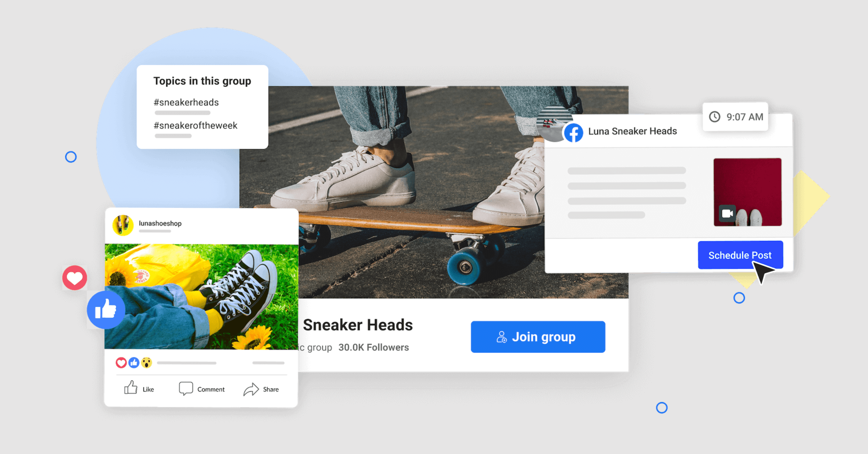Image resolution: width=868 pixels, height=454 pixels.
Task: Click the wow emoji reaction
Action: [146, 363]
